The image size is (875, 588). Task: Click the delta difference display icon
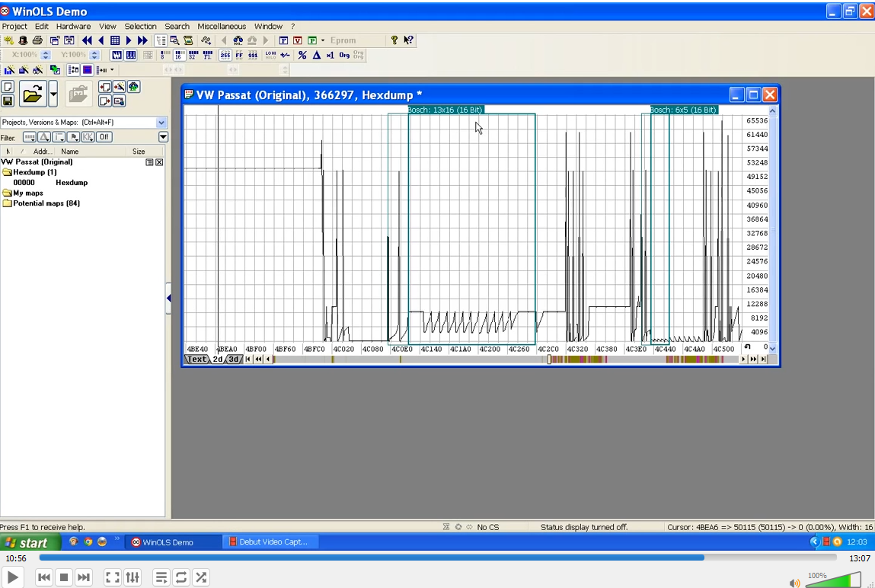point(316,55)
